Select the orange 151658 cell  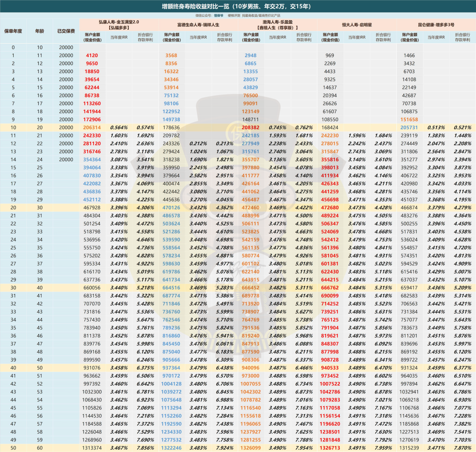409,119
